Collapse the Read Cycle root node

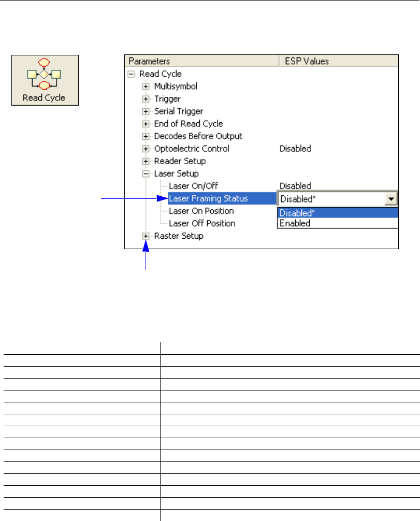coord(131,74)
